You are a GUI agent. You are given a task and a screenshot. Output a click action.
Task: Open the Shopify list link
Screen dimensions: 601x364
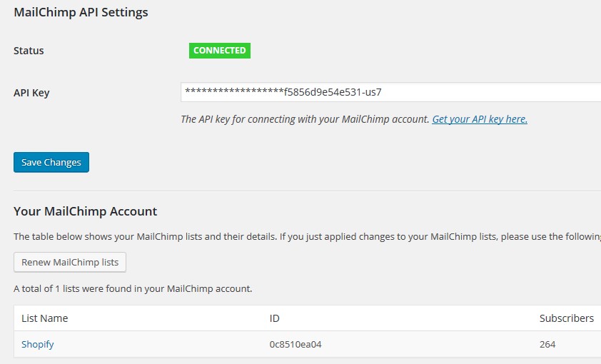(x=38, y=344)
